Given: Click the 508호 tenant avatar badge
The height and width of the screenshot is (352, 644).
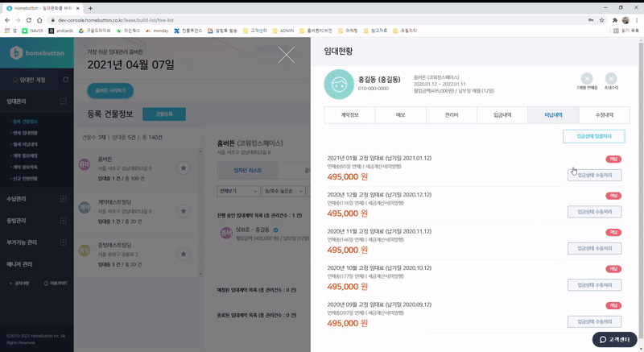Looking at the screenshot, I should (226, 234).
